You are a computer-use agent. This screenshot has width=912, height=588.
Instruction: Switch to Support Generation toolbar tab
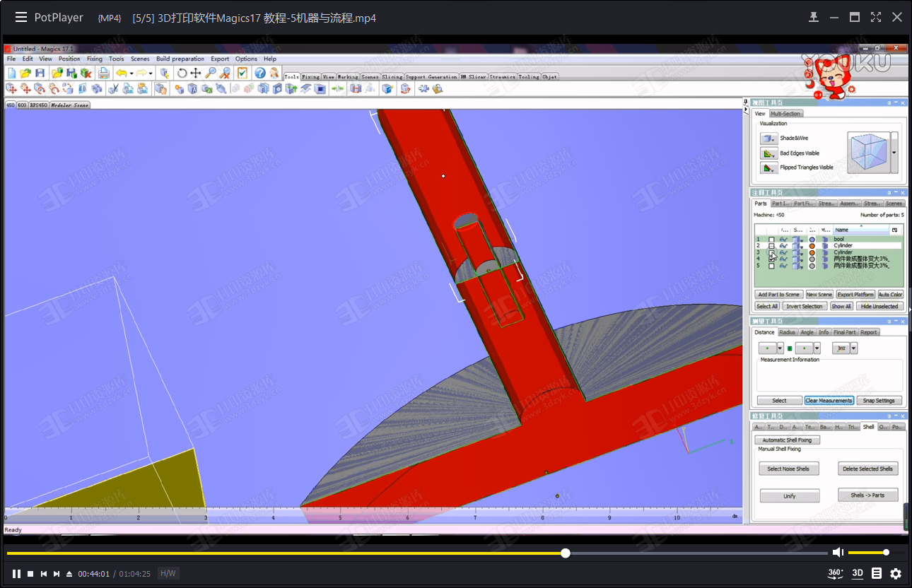431,76
